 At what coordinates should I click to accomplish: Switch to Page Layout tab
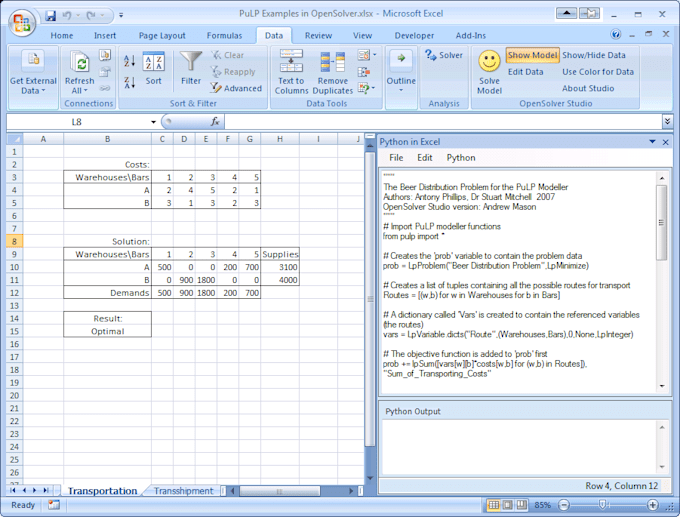pos(162,36)
